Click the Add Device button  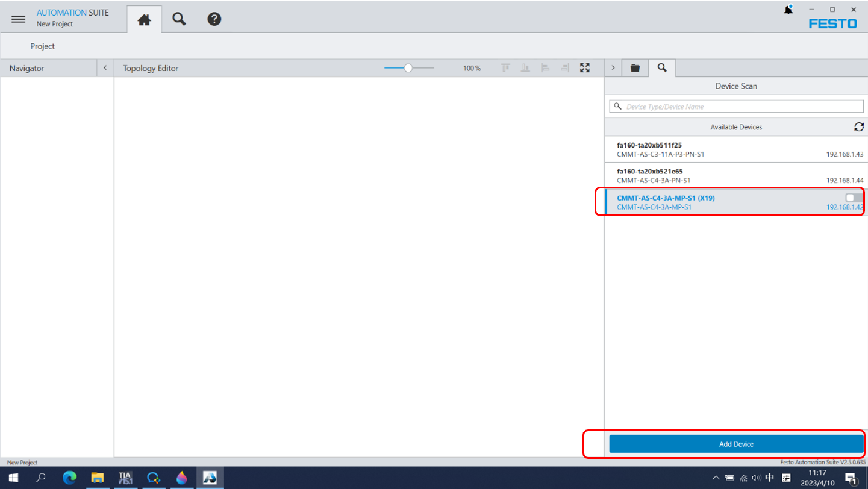pos(736,444)
